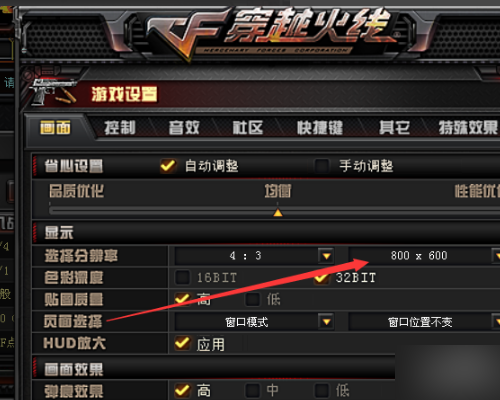Image resolution: width=500 pixels, height=400 pixels.
Task: Click the pistol icon beside 游戏设置
Action: coord(53,91)
